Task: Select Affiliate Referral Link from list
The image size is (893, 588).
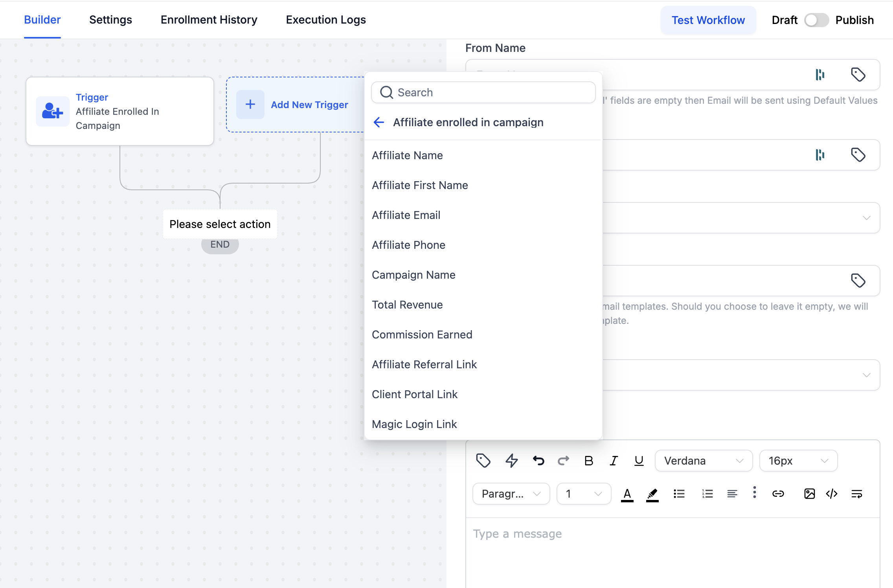Action: click(424, 364)
